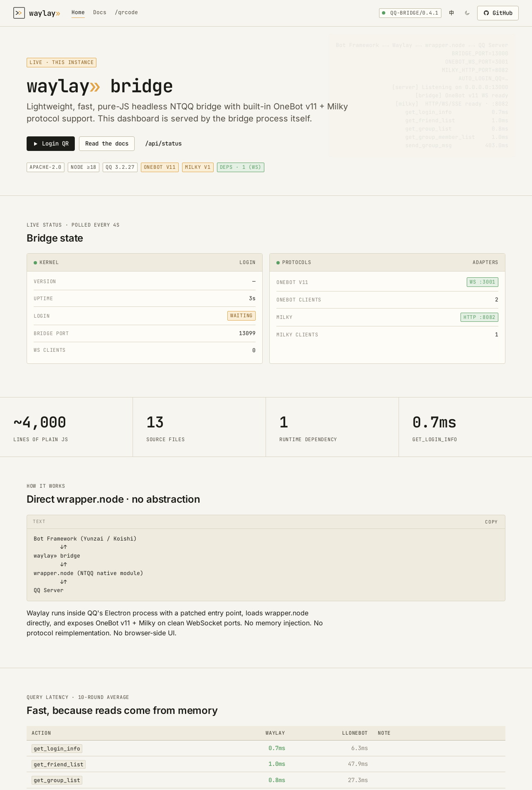Click the NODE ≥18 badge
The width and height of the screenshot is (532, 790).
tap(84, 167)
